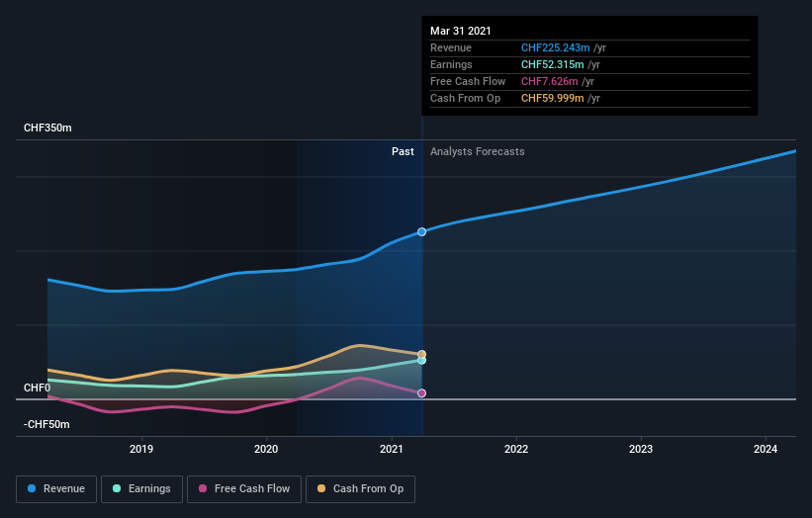Toggle the Free Cash Flow legend button

[x=244, y=489]
